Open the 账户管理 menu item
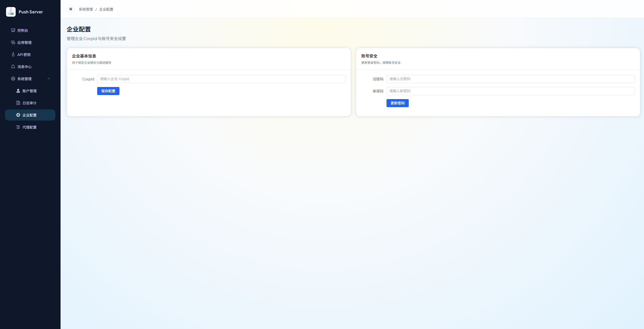Viewport: 644px width, 329px height. tap(30, 91)
